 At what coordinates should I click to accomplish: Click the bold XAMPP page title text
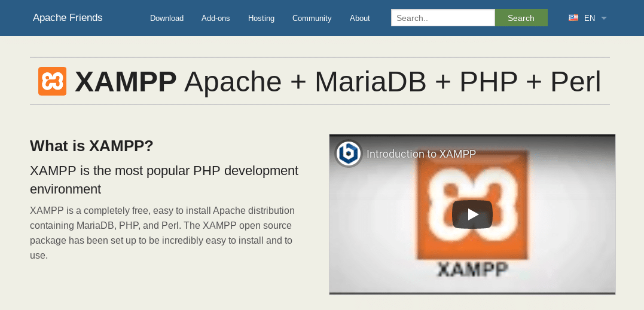point(126,82)
